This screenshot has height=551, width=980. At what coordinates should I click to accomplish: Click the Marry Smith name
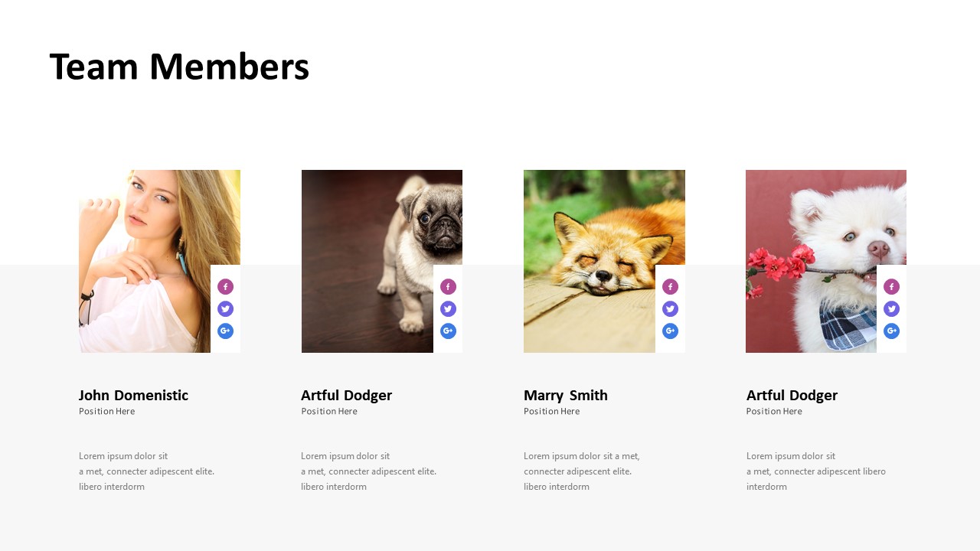point(566,396)
